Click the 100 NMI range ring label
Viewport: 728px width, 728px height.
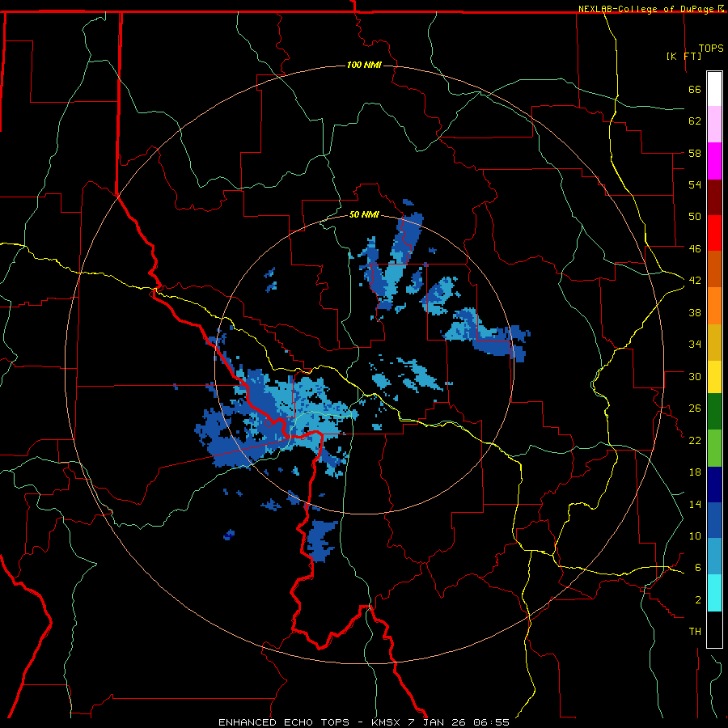click(x=364, y=65)
